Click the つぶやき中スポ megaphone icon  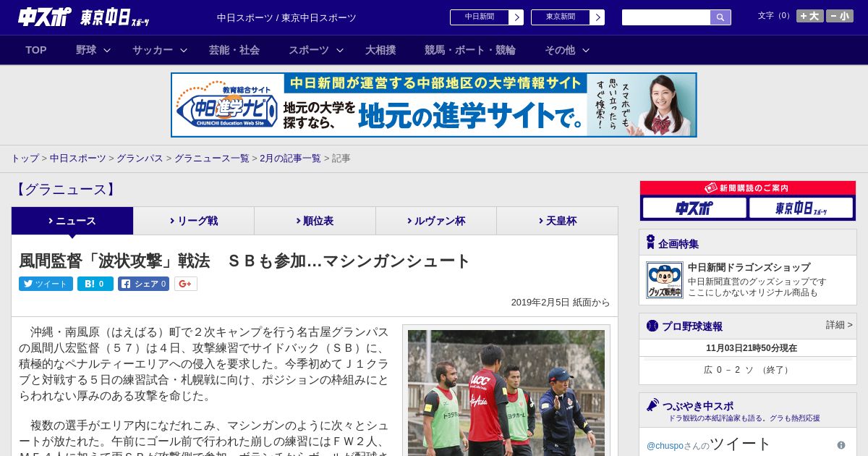point(652,405)
